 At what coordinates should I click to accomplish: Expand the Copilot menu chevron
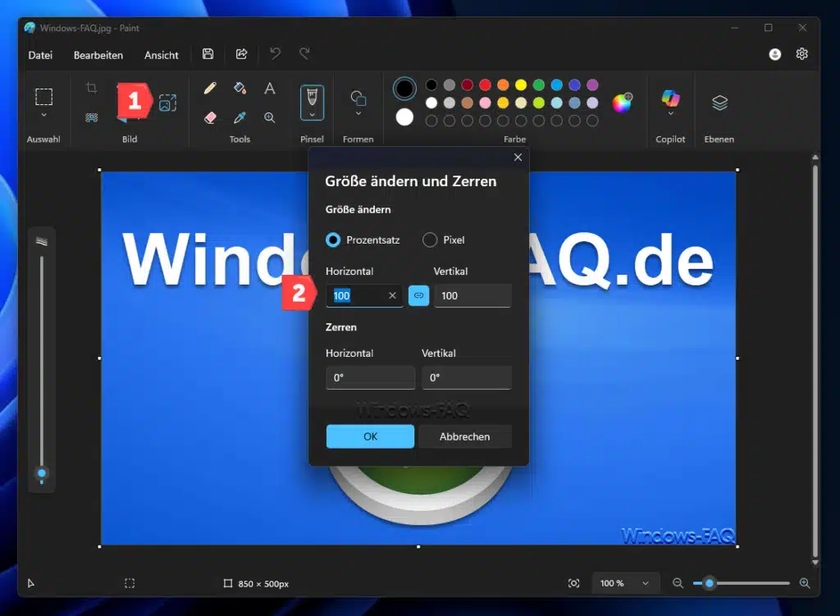click(x=670, y=113)
